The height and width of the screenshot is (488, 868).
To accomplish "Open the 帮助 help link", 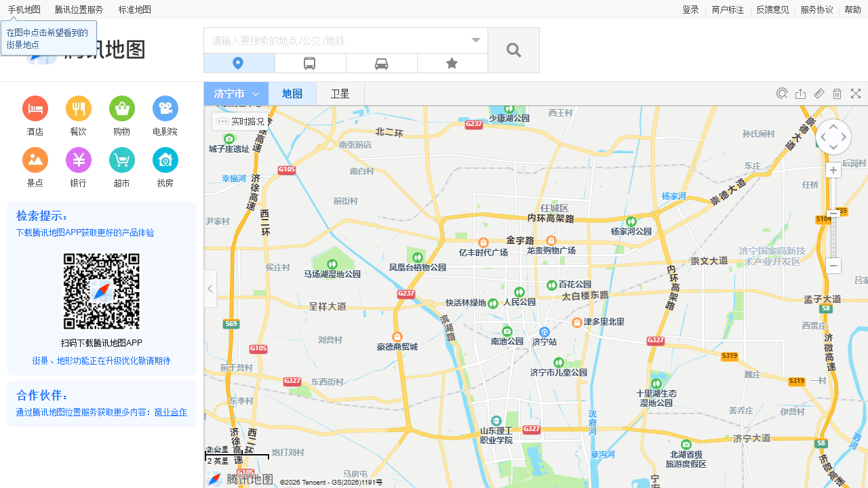I will pos(852,9).
